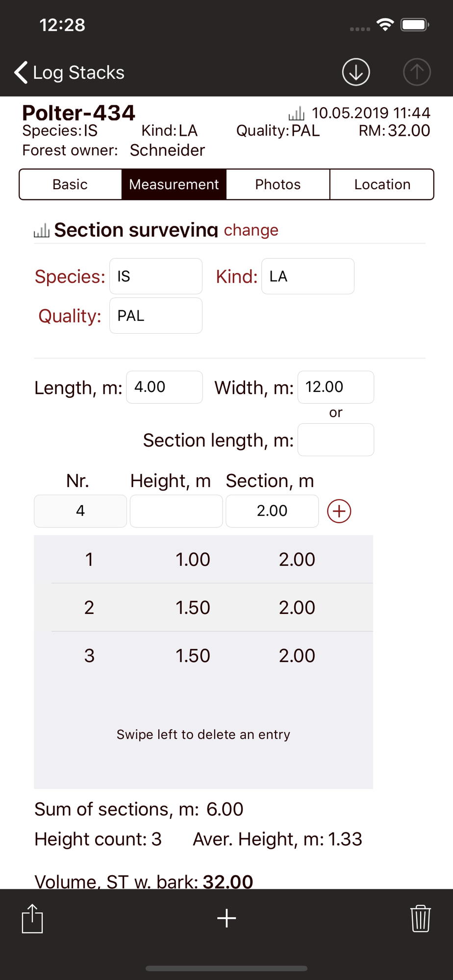Delete the stack with the trash icon
Screen dimensions: 453x980
(x=420, y=918)
